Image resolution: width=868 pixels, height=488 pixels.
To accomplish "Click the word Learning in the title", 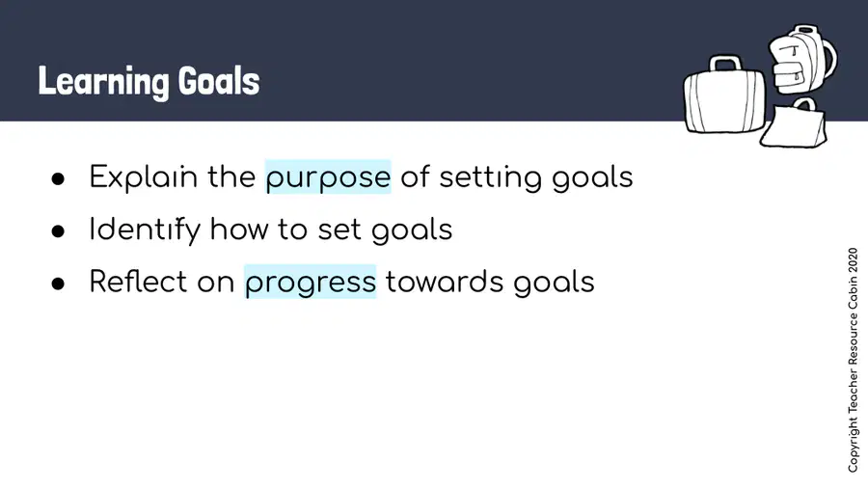I will tap(103, 83).
